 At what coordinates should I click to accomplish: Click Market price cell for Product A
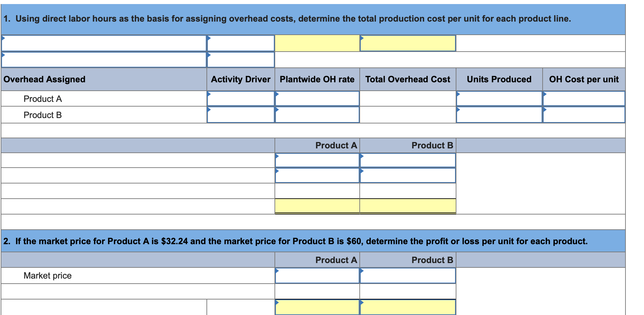point(317,276)
